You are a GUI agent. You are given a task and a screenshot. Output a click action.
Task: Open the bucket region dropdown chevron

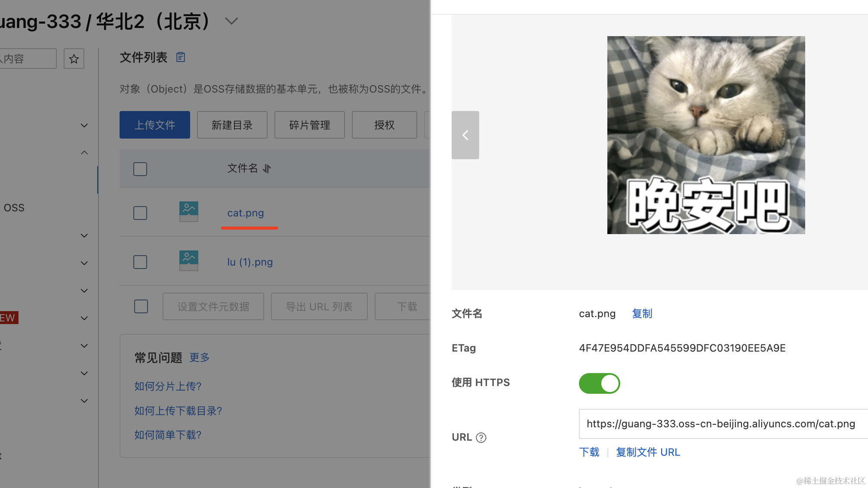point(231,21)
